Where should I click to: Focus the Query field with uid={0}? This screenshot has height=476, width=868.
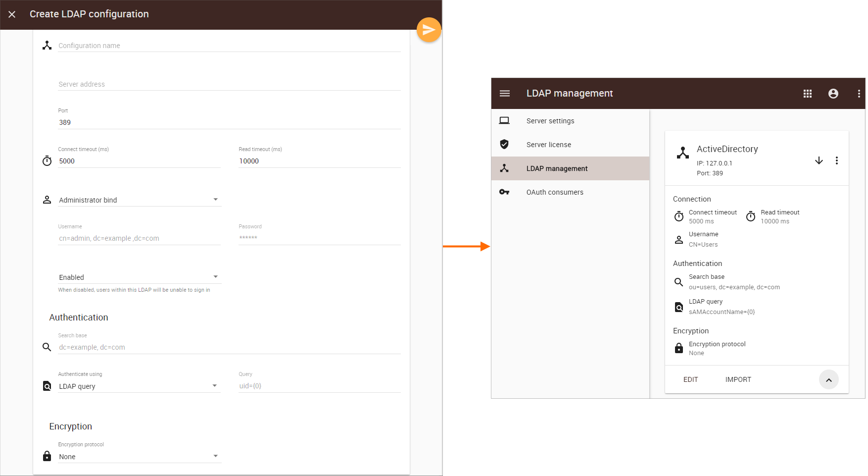coord(319,386)
